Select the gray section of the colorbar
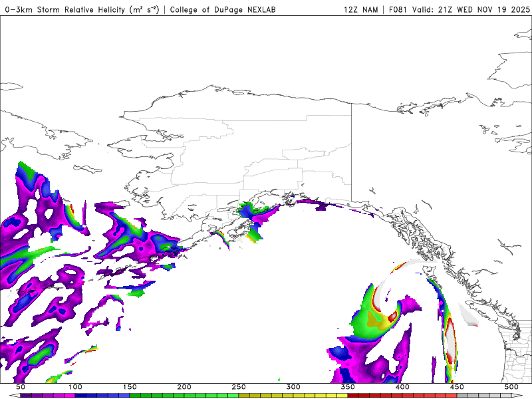 tap(484, 396)
